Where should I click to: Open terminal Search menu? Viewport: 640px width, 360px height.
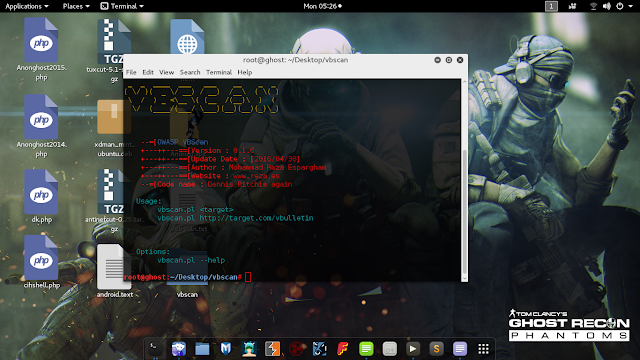190,72
